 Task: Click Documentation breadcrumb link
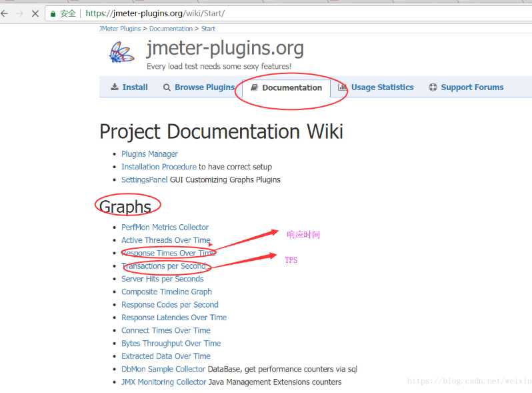[171, 29]
